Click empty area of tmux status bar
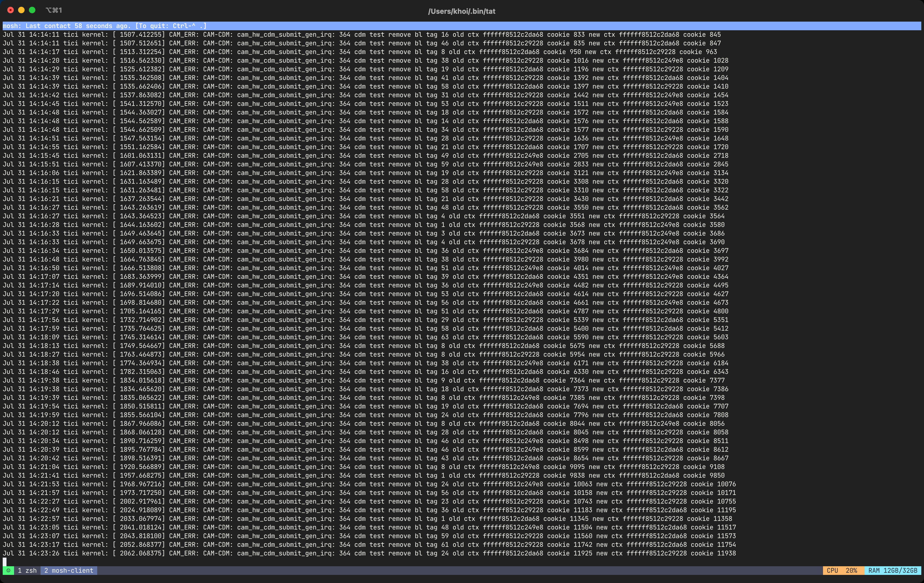The width and height of the screenshot is (924, 583). tap(460, 570)
